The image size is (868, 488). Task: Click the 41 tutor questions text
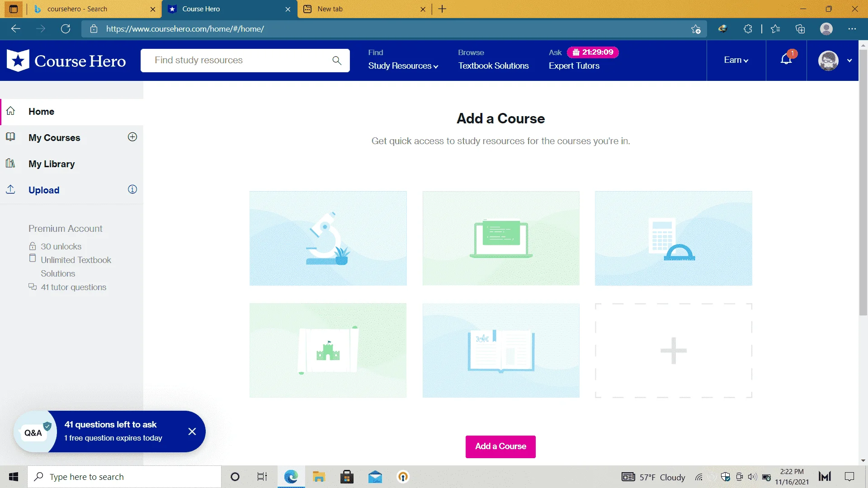pos(74,287)
